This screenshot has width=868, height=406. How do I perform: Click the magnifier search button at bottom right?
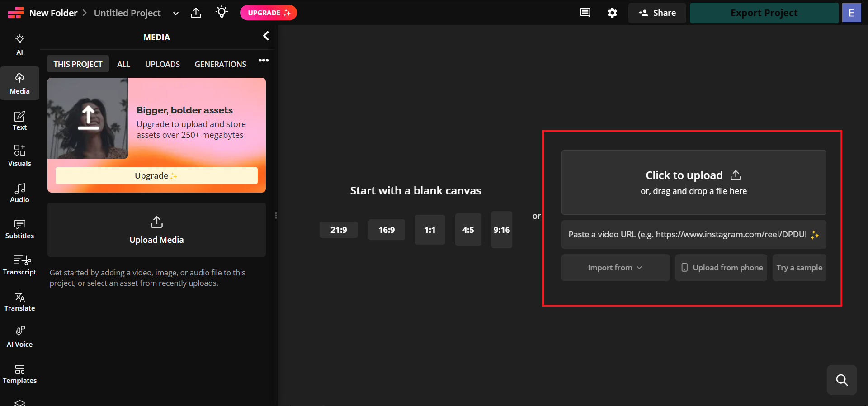click(842, 380)
